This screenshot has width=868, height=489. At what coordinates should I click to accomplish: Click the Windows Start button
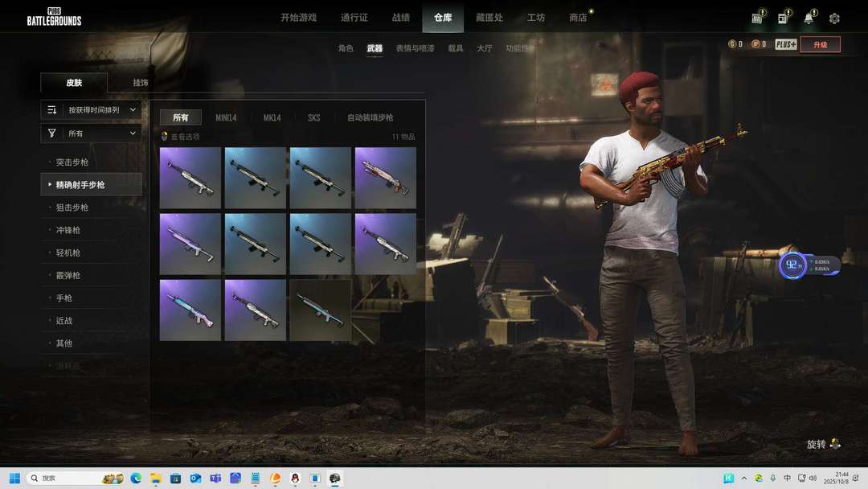coord(14,478)
